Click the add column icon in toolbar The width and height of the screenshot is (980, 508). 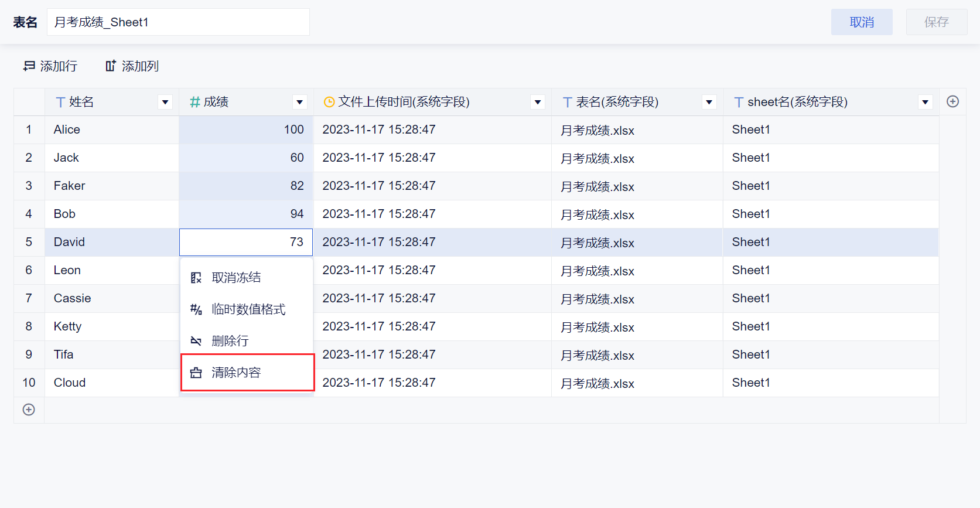111,66
